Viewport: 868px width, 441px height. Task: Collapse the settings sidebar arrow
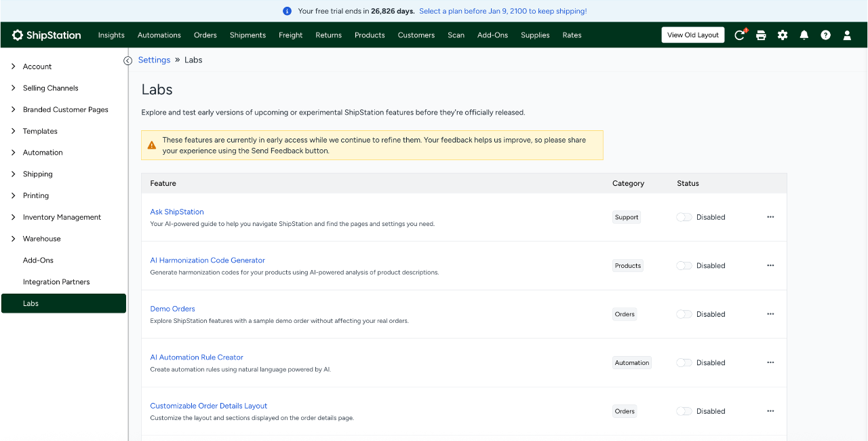point(127,60)
